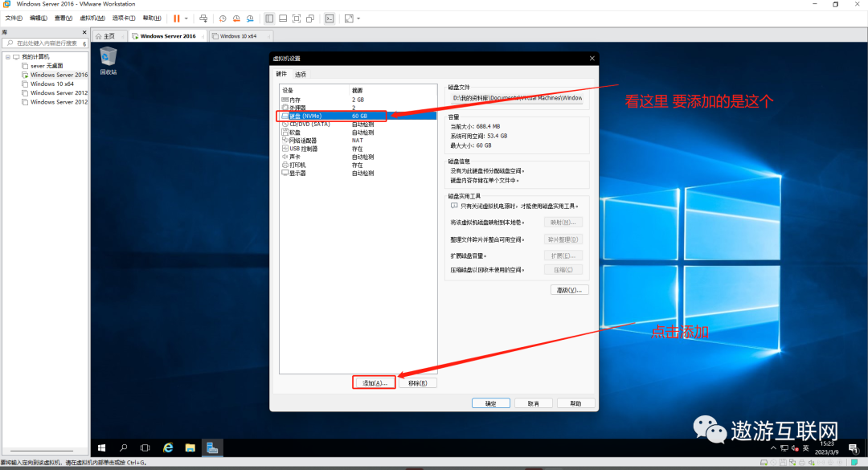This screenshot has width=868, height=470.
Task: Switch to 选项 tab in VM settings
Action: coord(300,74)
